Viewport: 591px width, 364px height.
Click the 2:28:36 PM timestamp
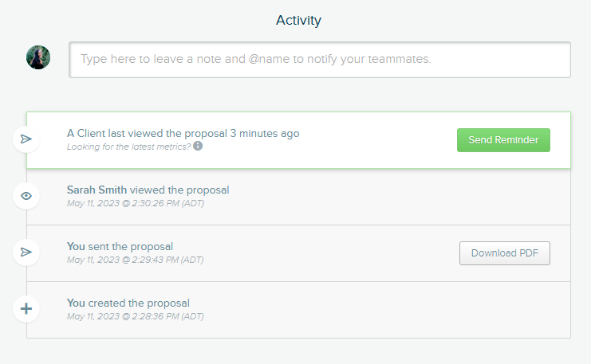tap(135, 316)
